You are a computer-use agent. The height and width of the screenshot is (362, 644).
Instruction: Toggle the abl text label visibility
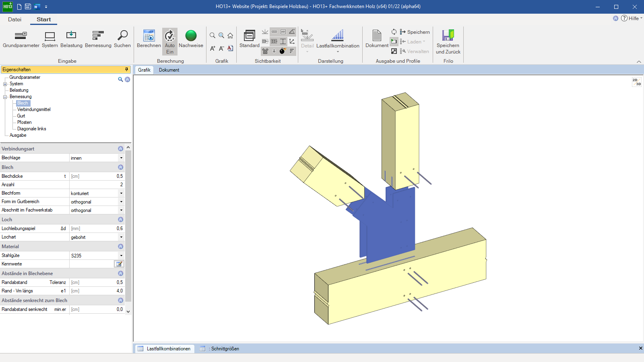283,32
